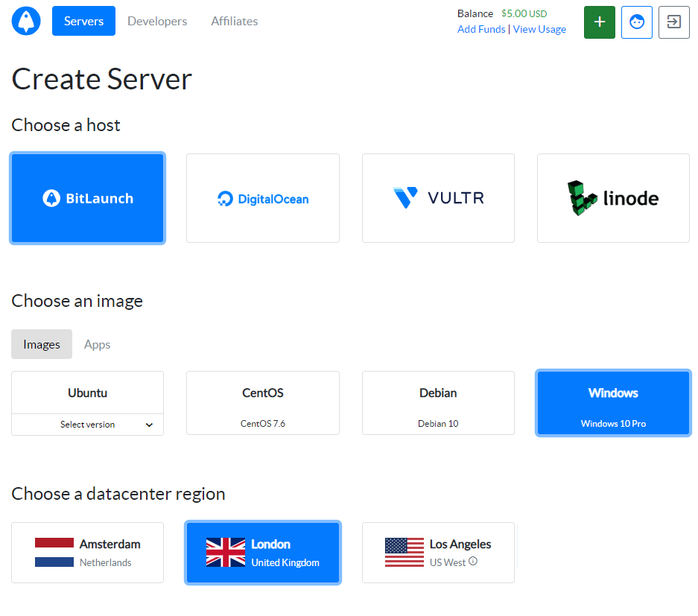698x616 pixels.
Task: Switch to the Apps tab
Action: click(97, 344)
